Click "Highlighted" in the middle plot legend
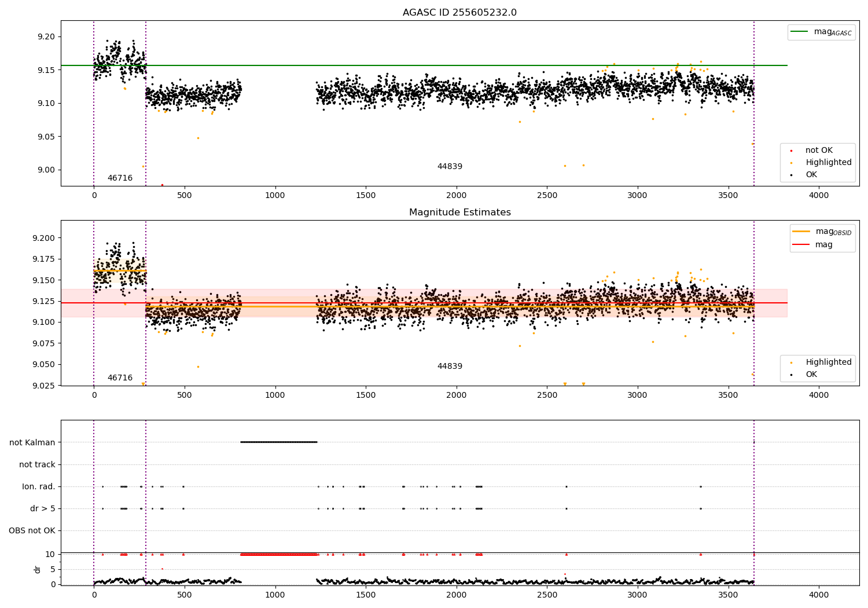Image resolution: width=868 pixels, height=608 pixels. 828,362
